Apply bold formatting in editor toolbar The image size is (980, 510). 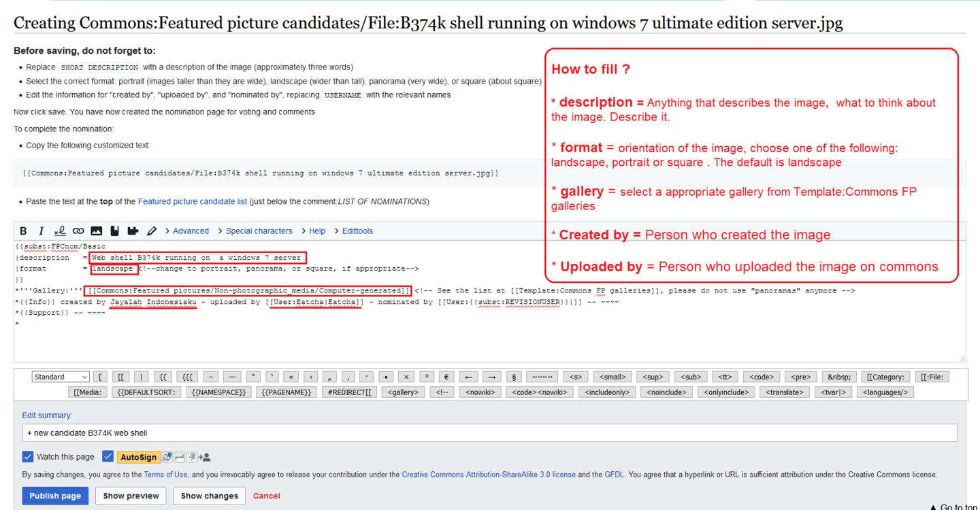23,231
